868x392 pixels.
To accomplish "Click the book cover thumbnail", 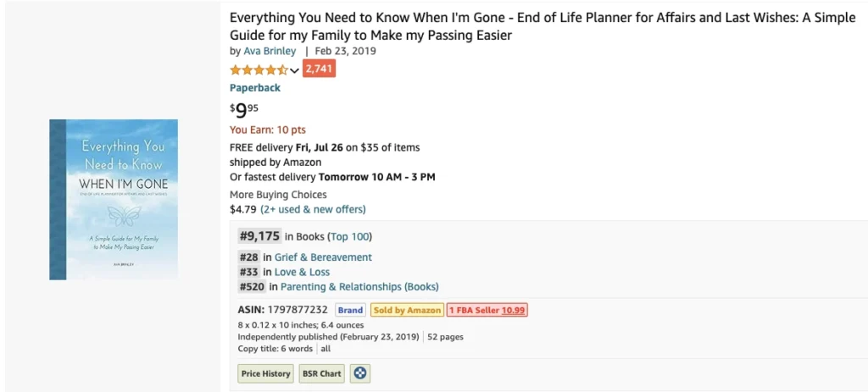I will 114,199.
